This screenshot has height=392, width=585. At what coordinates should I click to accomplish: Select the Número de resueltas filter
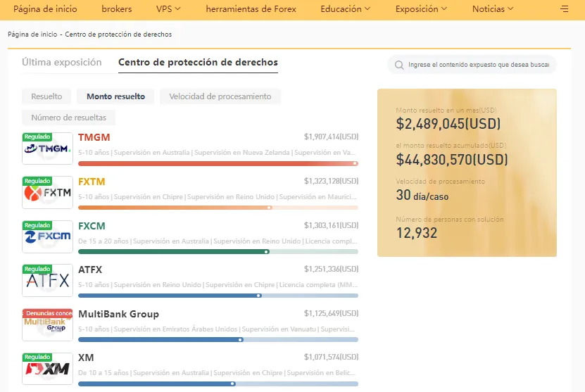(69, 118)
